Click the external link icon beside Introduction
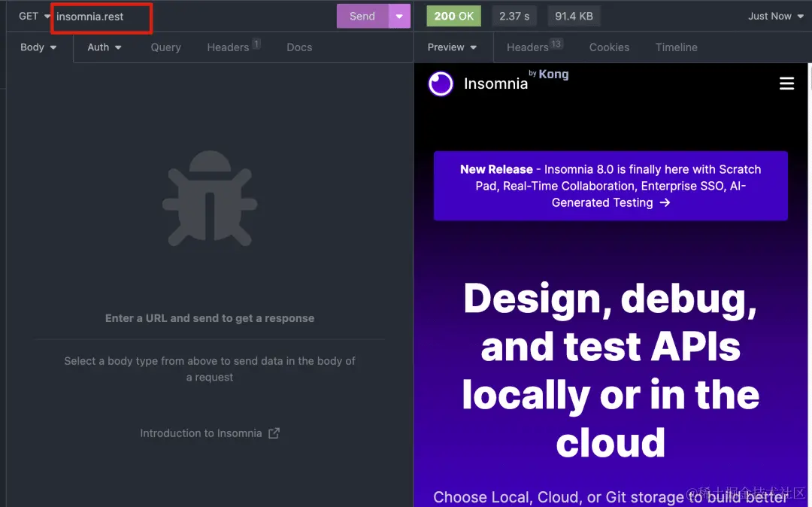 [274, 433]
